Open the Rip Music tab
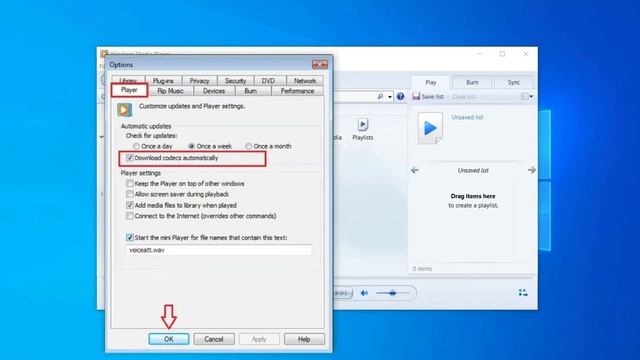This screenshot has width=640, height=360. 170,91
